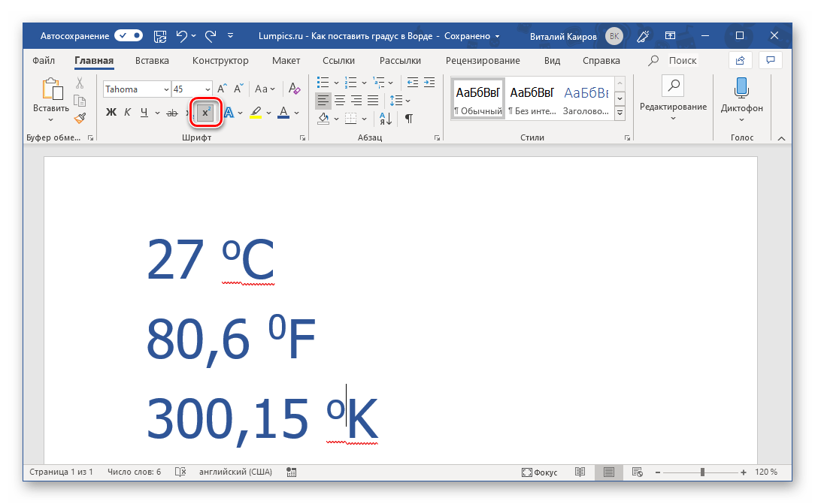815x504 pixels.
Task: Toggle bold Ж formatting
Action: tap(111, 113)
